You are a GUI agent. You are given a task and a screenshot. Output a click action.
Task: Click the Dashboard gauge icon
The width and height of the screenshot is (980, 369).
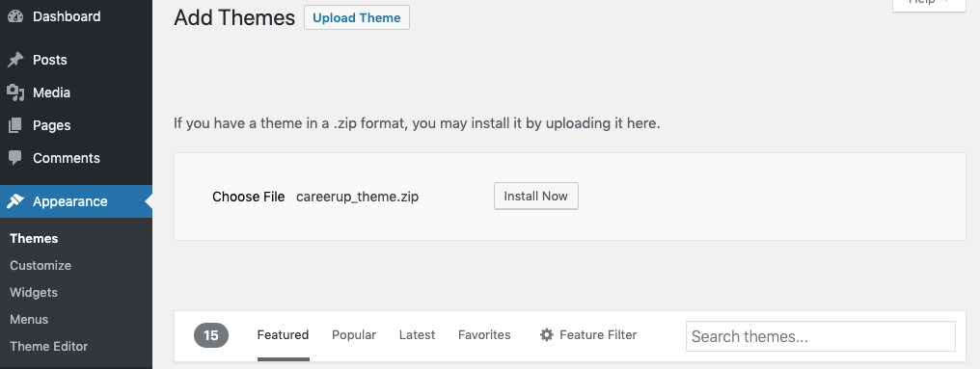pos(15,16)
